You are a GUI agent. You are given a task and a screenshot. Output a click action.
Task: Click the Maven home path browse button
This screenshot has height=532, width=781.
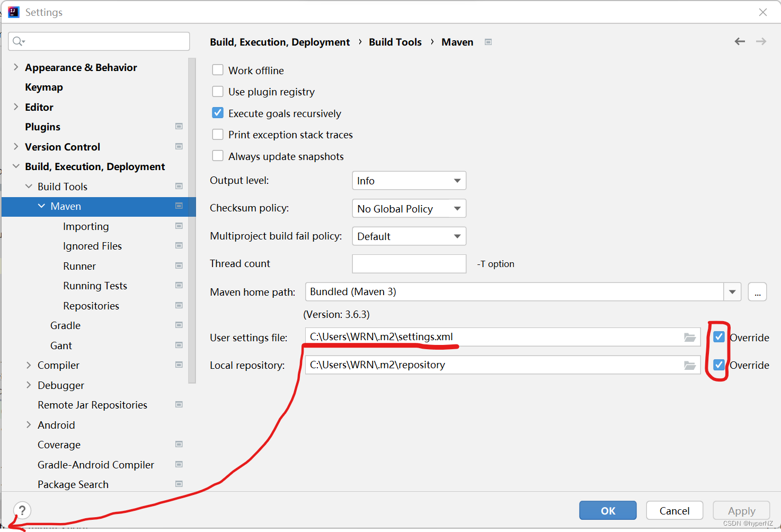[757, 292]
